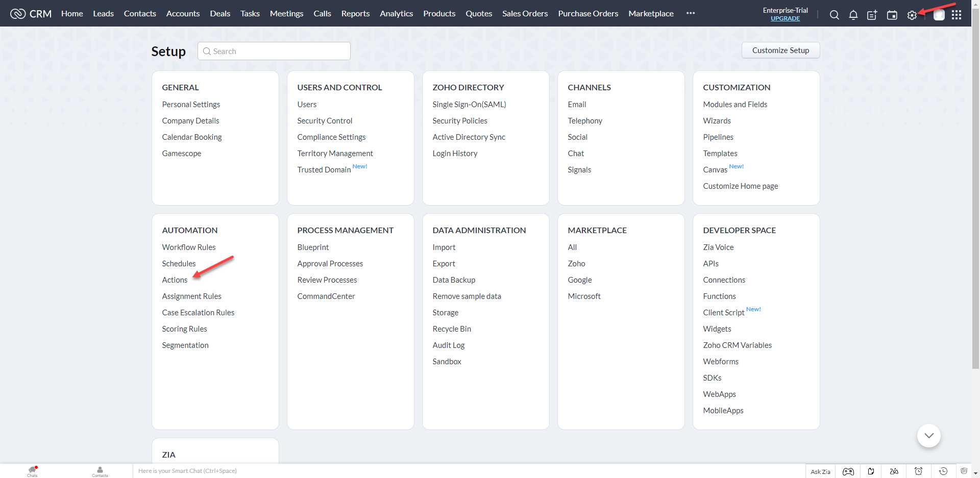Open the Marketplace tab in navigation

(x=651, y=13)
